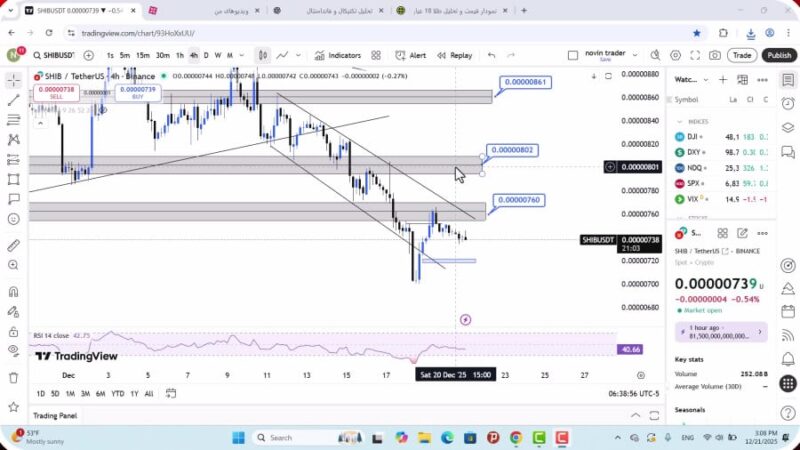This screenshot has width=800, height=450.
Task: Click the ruler measure tool
Action: pos(13,245)
